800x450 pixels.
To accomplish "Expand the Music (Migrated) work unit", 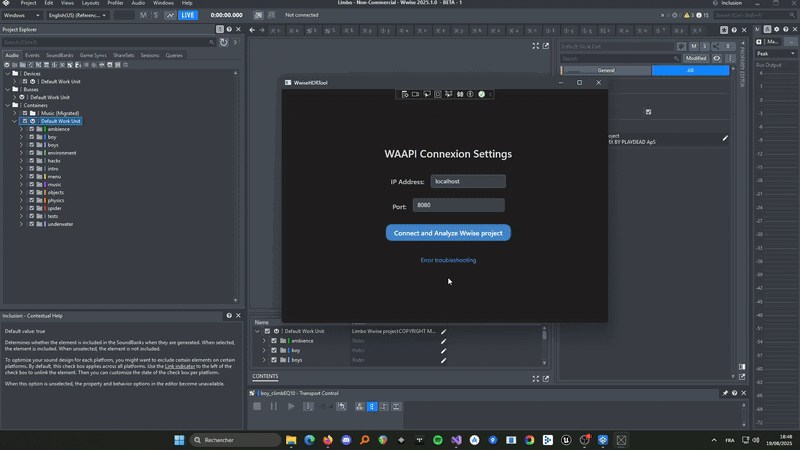I will [15, 113].
